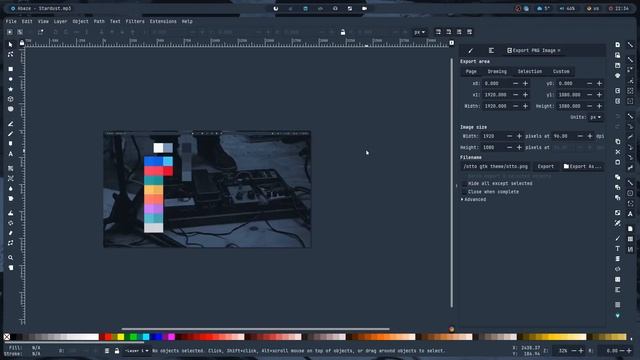Expand the Advanced section
Image resolution: width=640 pixels, height=360 pixels.
click(474, 200)
